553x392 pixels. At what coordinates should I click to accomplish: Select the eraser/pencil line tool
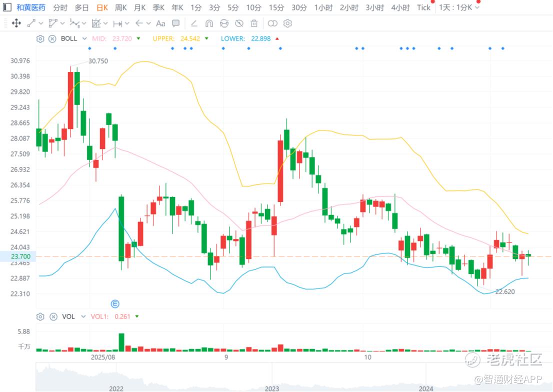click(x=193, y=23)
